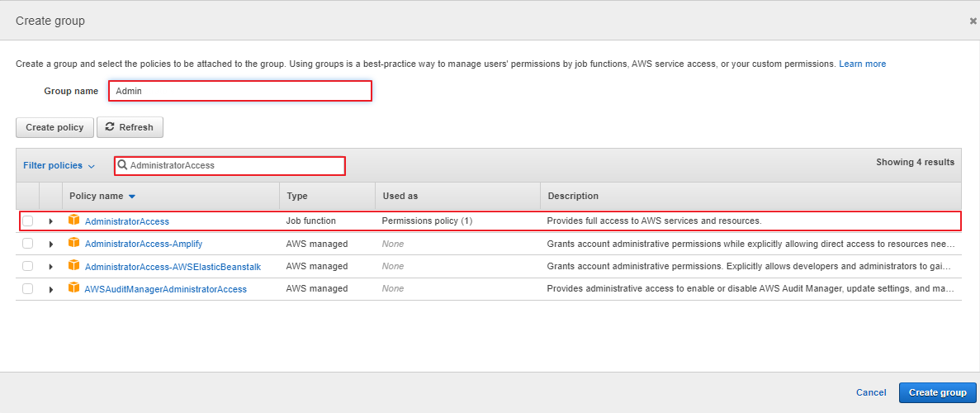This screenshot has height=413, width=980.
Task: Click 'Provides full access to AWS services' description
Action: tap(655, 221)
